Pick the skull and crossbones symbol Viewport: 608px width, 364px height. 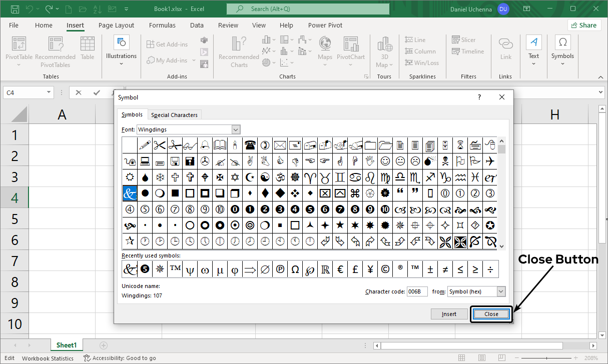445,161
